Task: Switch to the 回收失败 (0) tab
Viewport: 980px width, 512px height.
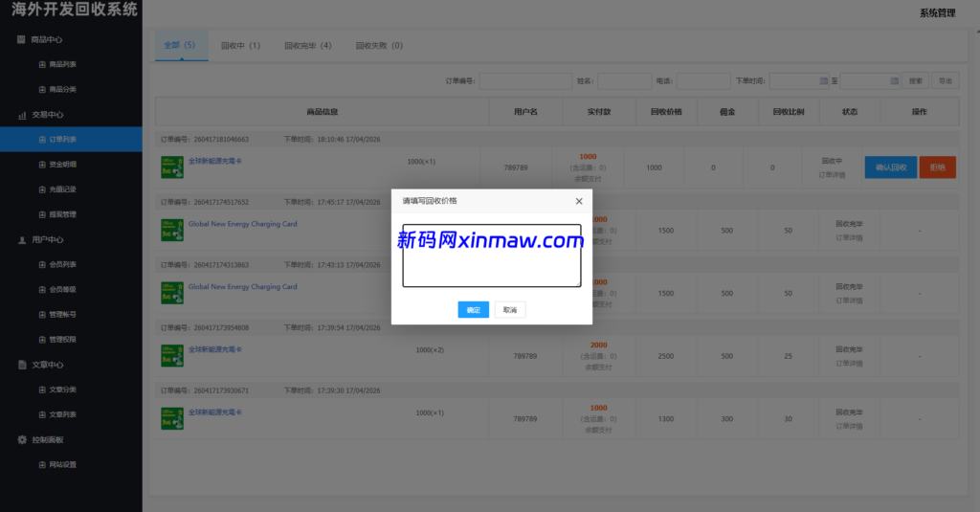Action: 379,46
